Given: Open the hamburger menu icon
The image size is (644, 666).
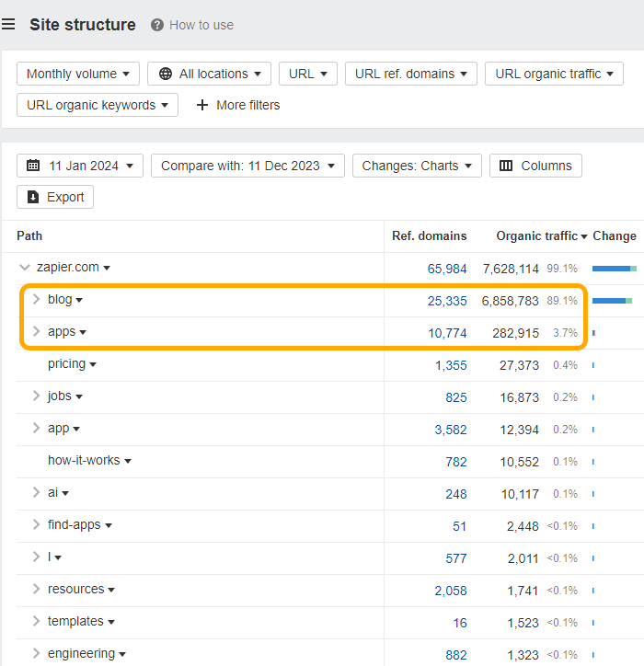Looking at the screenshot, I should (8, 24).
